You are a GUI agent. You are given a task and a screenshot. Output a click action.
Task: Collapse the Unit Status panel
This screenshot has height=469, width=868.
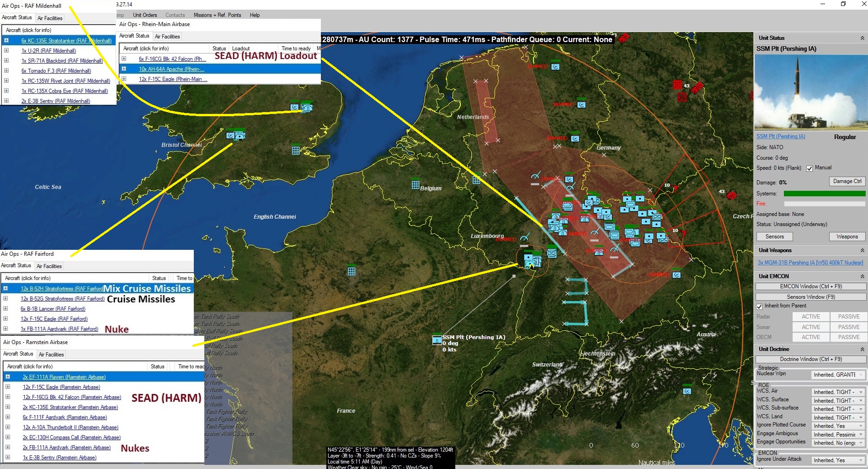(862, 38)
